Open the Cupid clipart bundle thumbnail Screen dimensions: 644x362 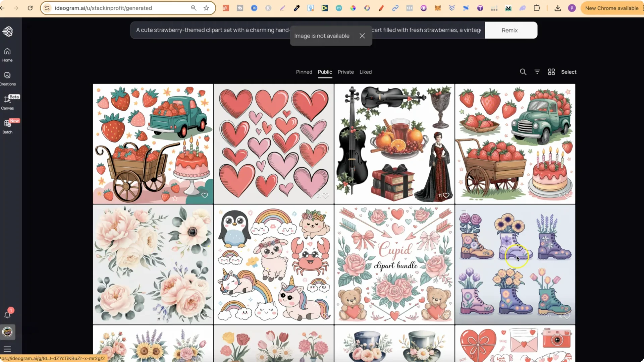click(x=394, y=264)
